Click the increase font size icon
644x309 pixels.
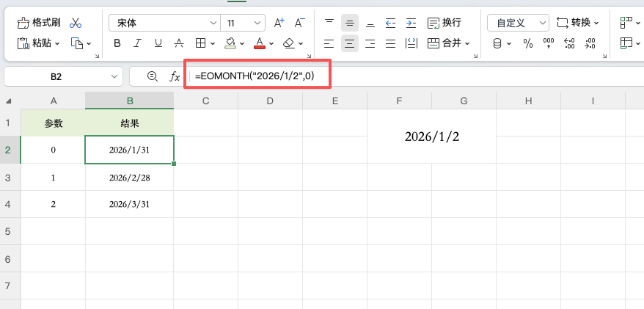pos(279,23)
